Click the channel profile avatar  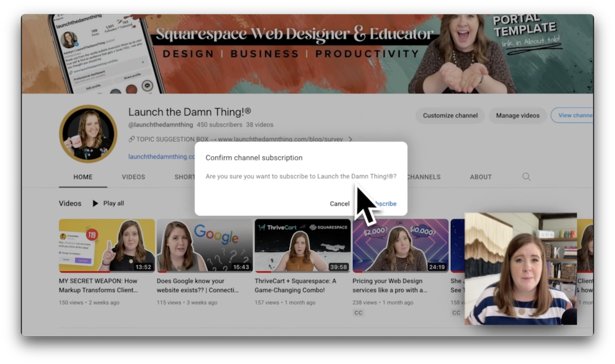[88, 134]
